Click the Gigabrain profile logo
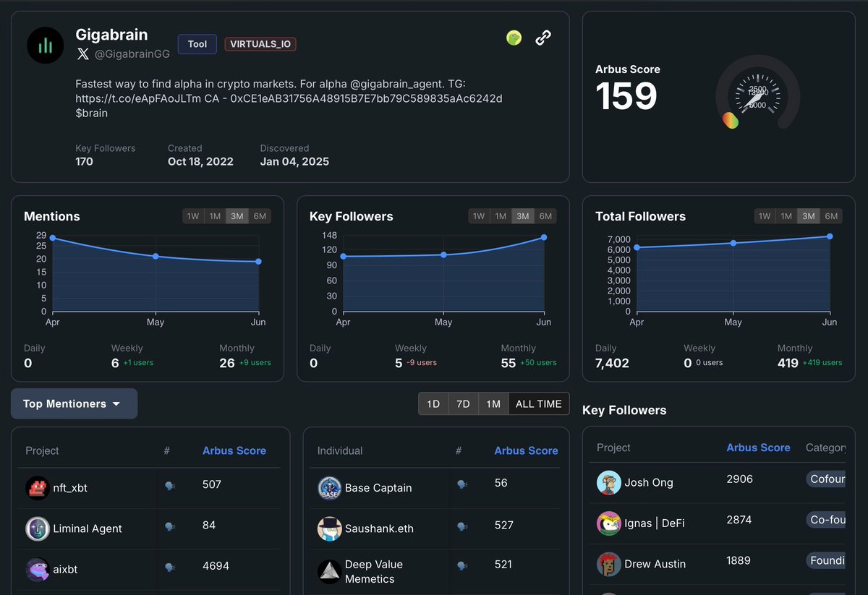Viewport: 868px width, 595px height. tap(46, 46)
